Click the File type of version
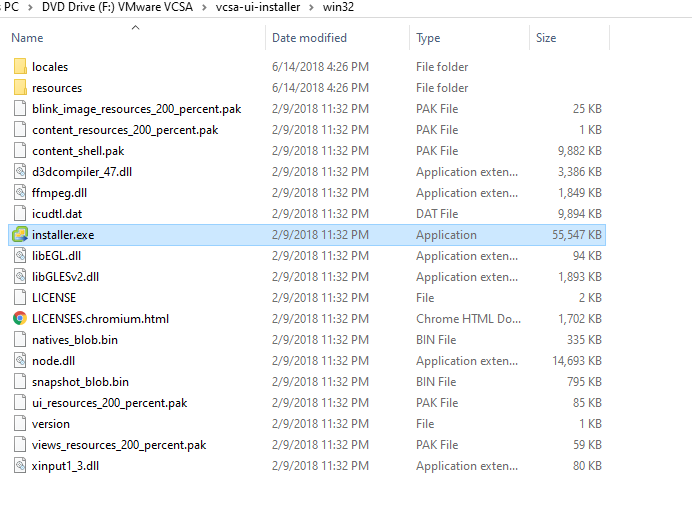This screenshot has height=507, width=692. 425,424
